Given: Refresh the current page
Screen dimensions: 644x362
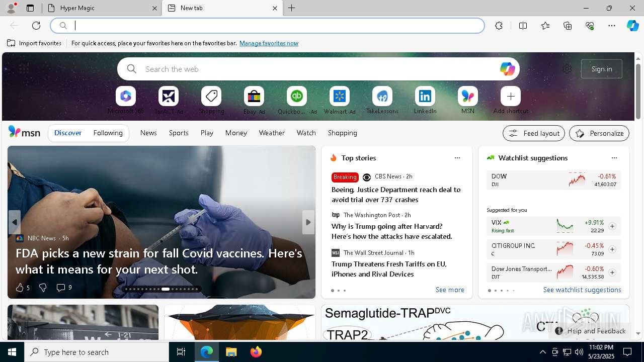Looking at the screenshot, I should (36, 26).
